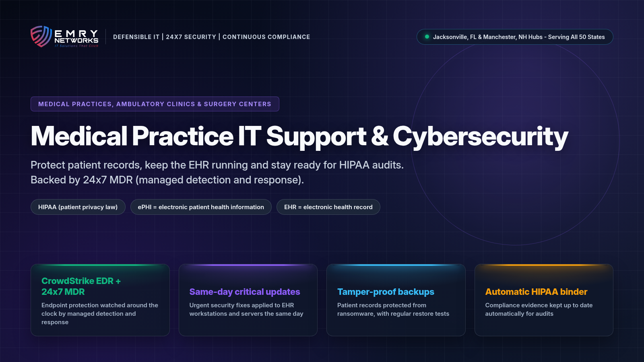Click 'Backed by 24x7 MDR' subtitle line

(x=167, y=180)
